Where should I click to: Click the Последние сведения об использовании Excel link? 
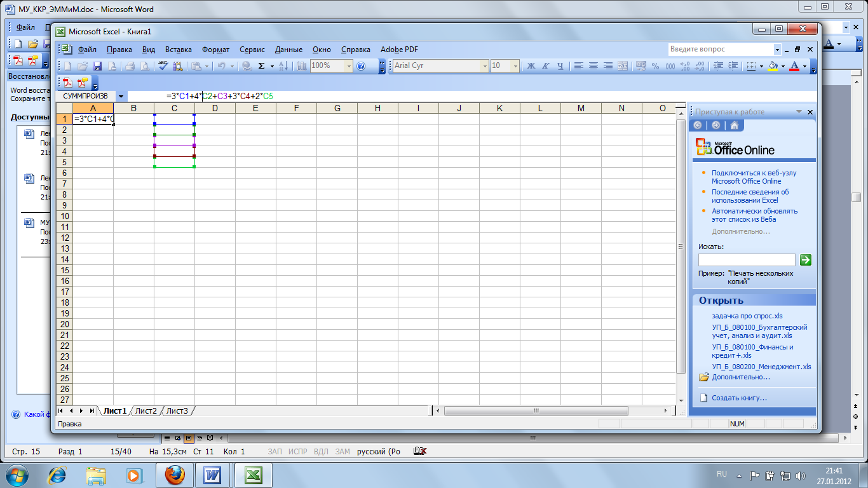click(x=750, y=196)
